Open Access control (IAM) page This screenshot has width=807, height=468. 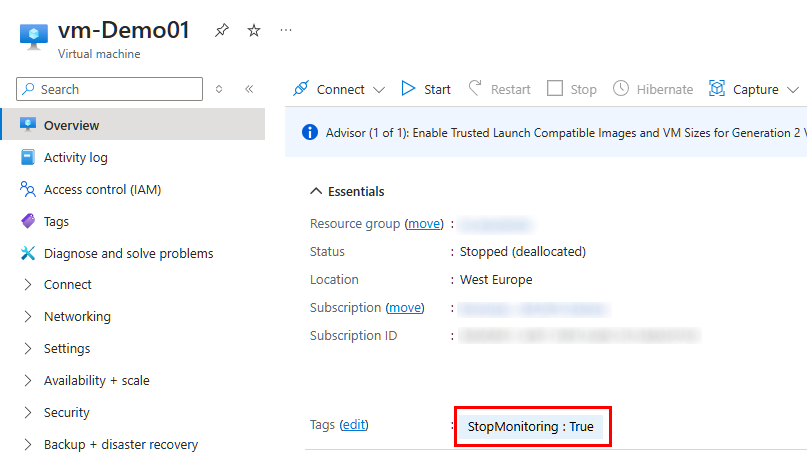(x=102, y=189)
